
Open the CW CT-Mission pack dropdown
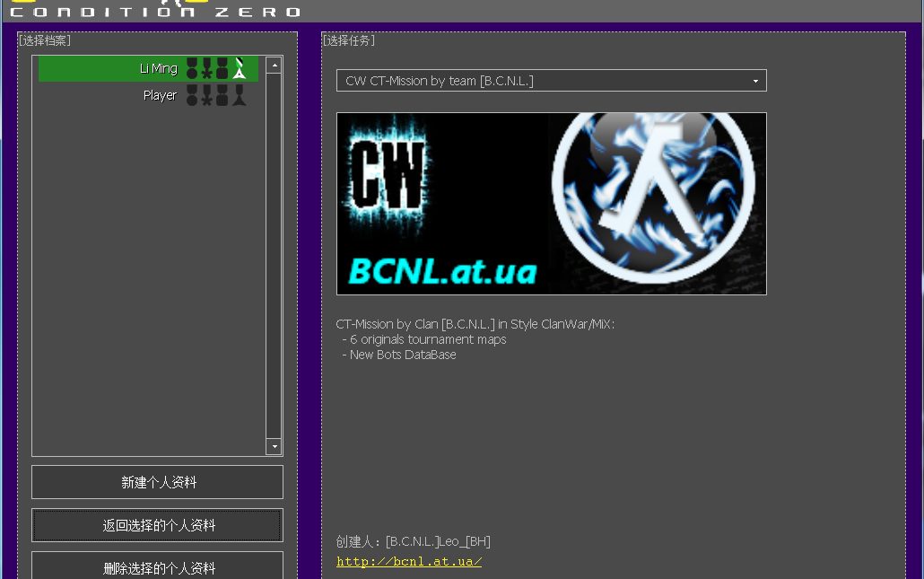[x=552, y=80]
